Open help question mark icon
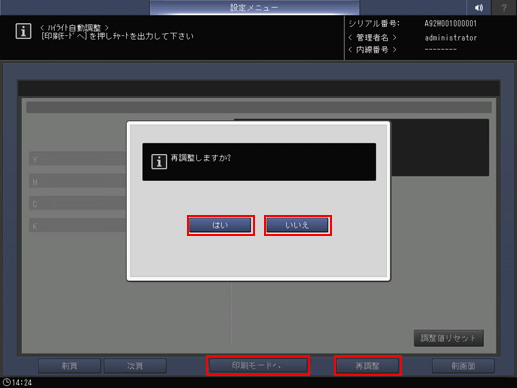Screen dimensions: 517x388 coord(504,7)
